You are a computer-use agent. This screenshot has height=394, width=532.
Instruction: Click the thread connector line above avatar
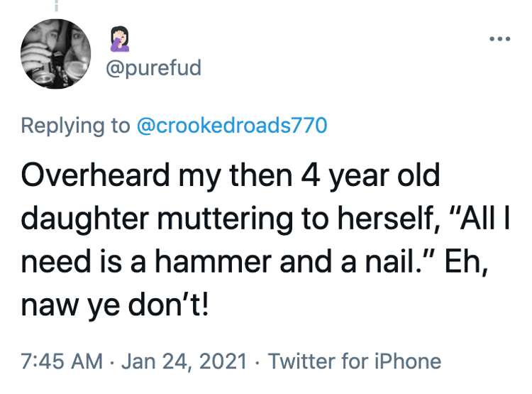pyautogui.click(x=56, y=5)
